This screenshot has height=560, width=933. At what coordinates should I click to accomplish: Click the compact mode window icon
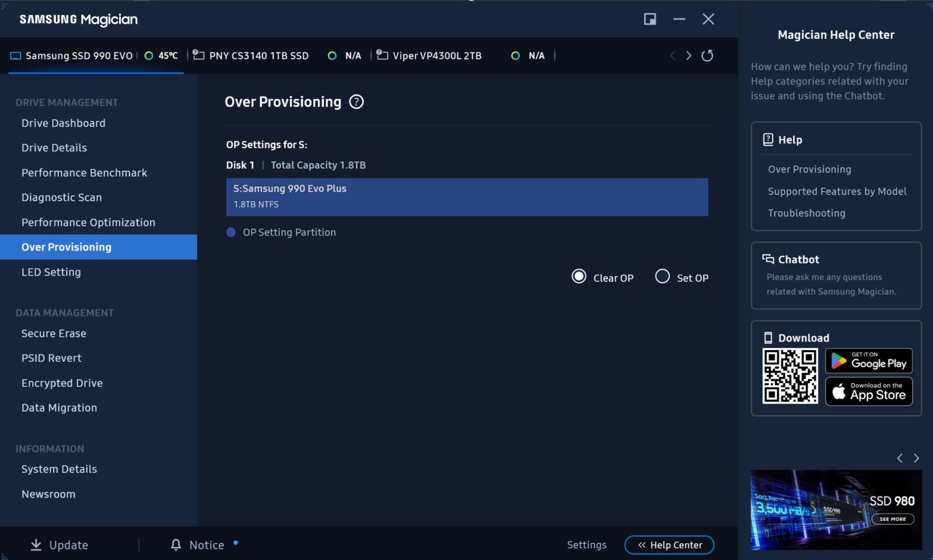tap(650, 19)
